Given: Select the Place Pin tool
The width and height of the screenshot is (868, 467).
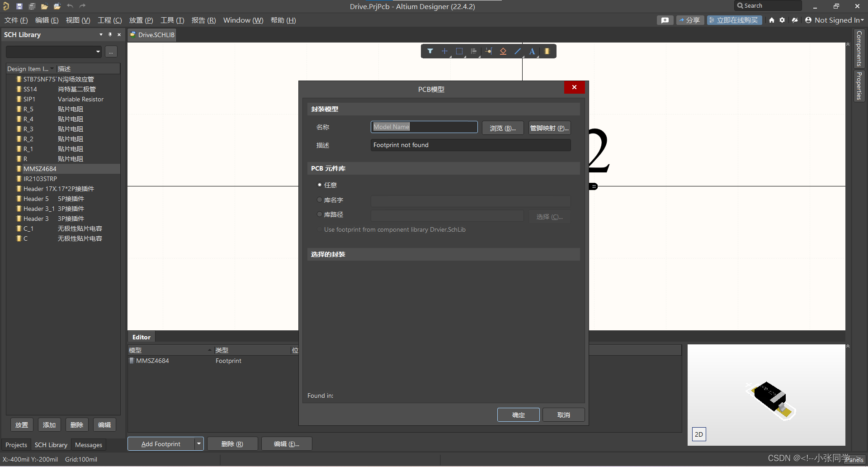Looking at the screenshot, I should pyautogui.click(x=489, y=51).
